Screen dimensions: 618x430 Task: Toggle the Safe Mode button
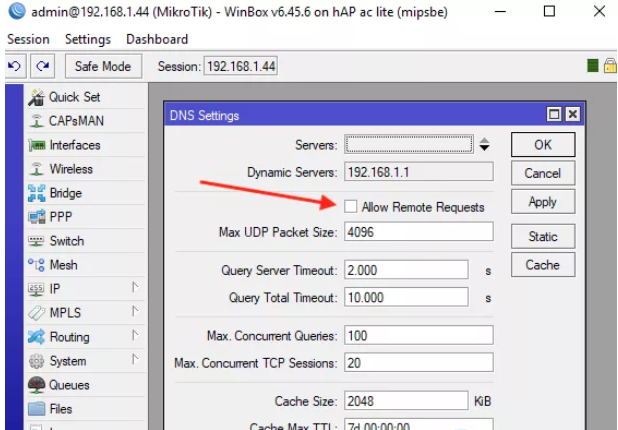103,66
